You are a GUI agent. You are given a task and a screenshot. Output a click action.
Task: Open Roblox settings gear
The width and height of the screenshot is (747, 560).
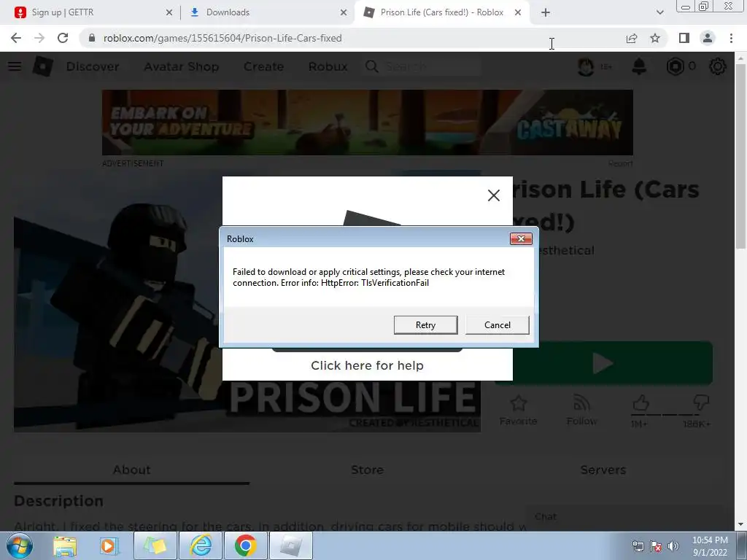click(718, 66)
